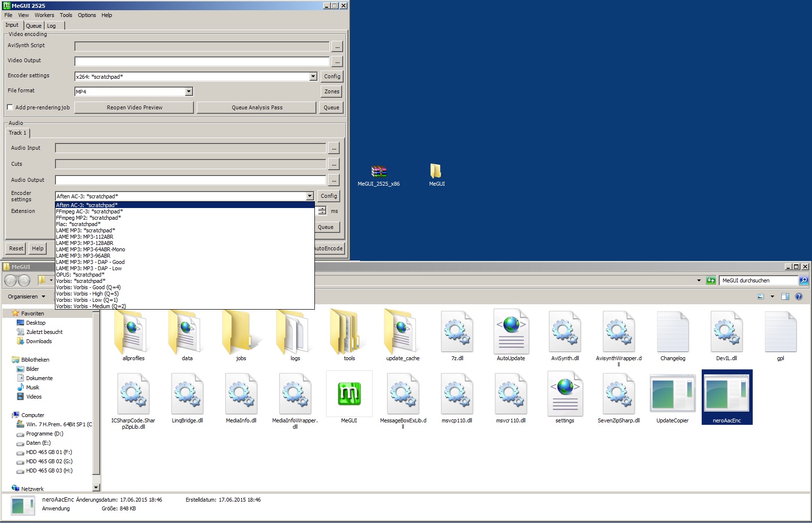The image size is (812, 523).
Task: Open Downloads in Explorer favorites
Action: pos(39,341)
